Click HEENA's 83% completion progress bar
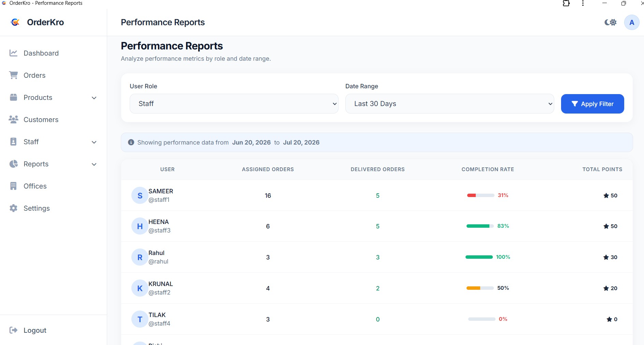 (x=480, y=226)
